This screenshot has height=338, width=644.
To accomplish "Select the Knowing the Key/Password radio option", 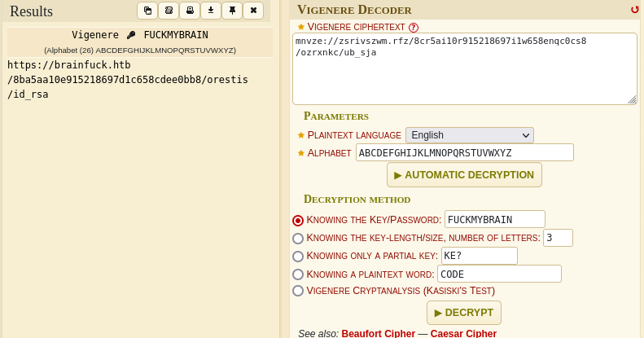I will click(298, 220).
